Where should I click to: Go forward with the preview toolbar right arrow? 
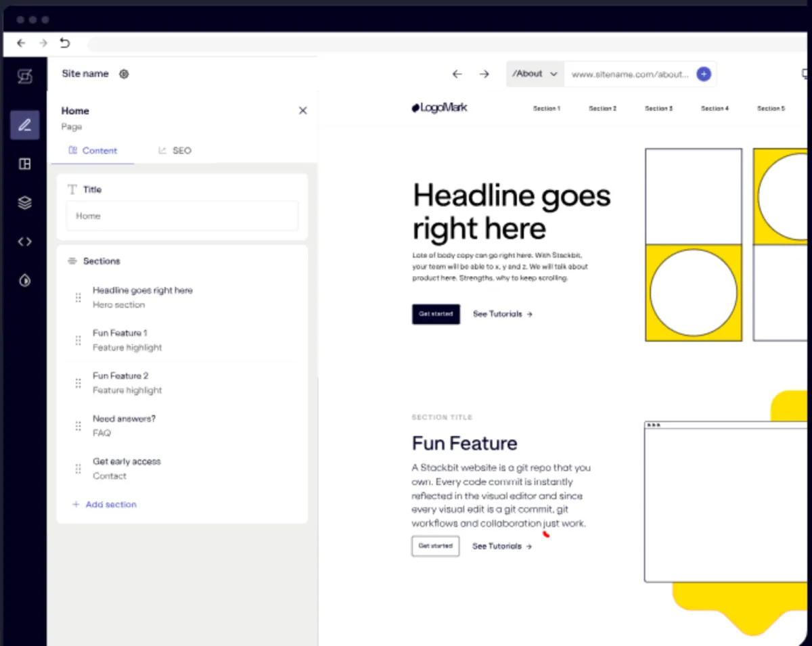[484, 74]
